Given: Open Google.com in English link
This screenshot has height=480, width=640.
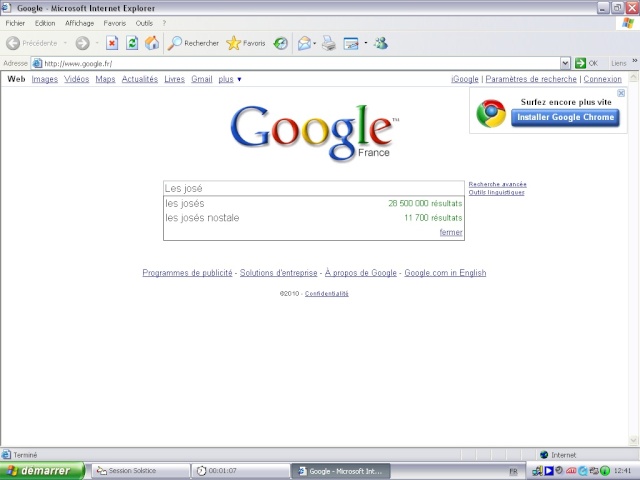Looking at the screenshot, I should pyautogui.click(x=445, y=273).
